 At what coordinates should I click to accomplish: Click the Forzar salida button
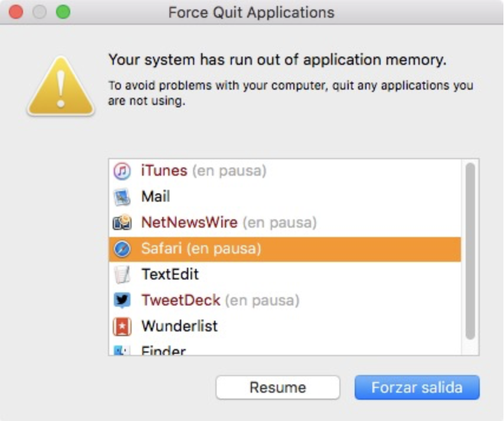[417, 388]
